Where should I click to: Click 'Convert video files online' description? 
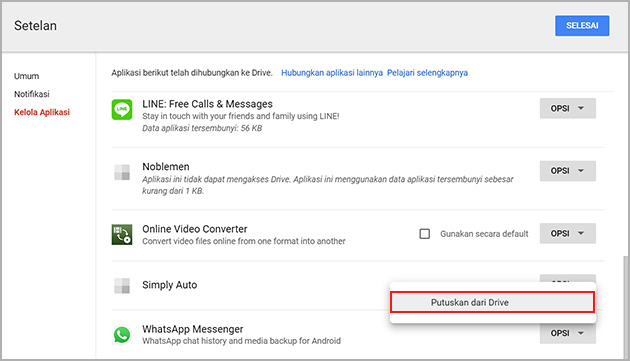pyautogui.click(x=244, y=241)
